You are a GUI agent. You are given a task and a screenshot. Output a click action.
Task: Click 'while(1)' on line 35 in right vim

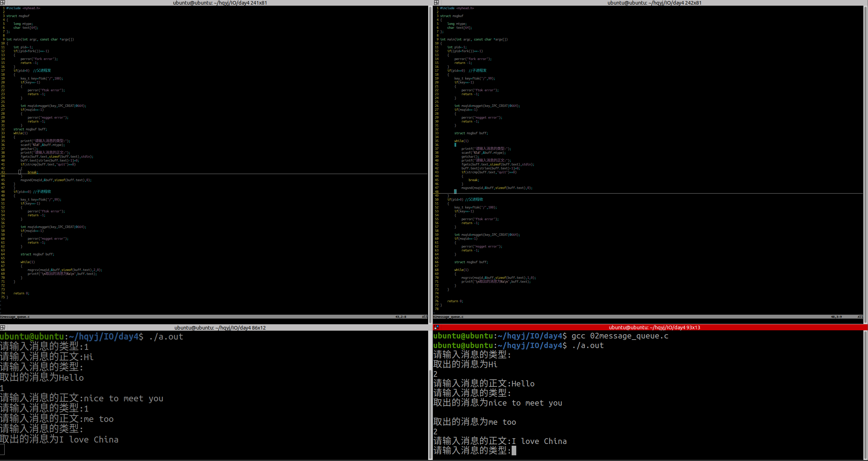[x=462, y=141]
